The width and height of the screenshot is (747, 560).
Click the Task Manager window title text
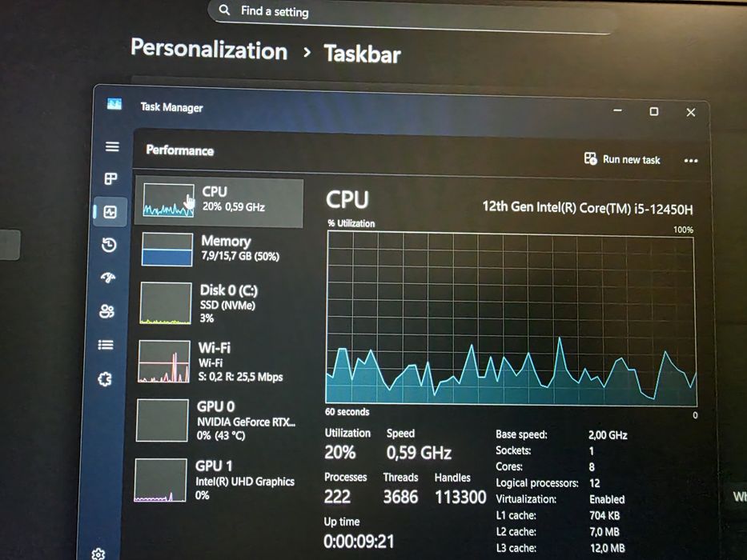171,108
